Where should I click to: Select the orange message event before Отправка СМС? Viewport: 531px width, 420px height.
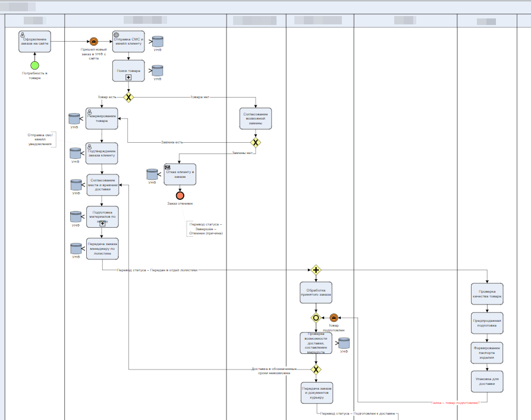tap(94, 41)
